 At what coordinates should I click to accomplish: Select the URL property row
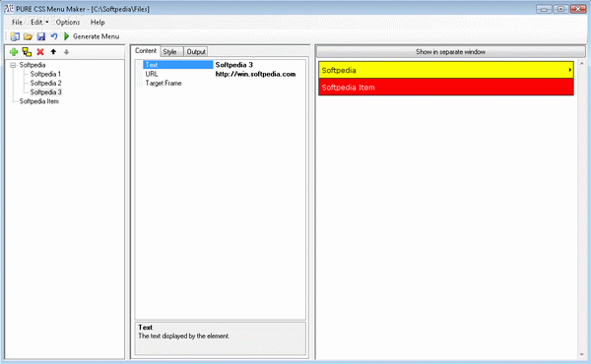(x=178, y=74)
